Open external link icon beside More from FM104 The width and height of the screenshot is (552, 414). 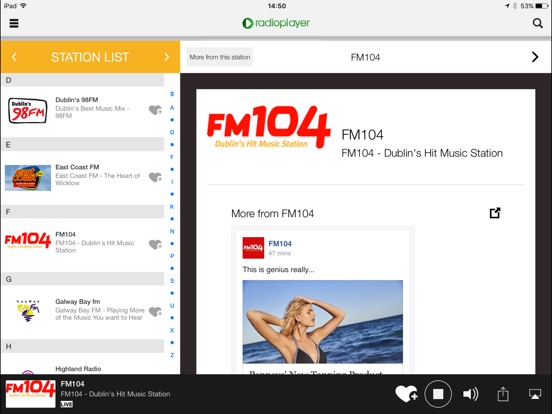pyautogui.click(x=495, y=213)
